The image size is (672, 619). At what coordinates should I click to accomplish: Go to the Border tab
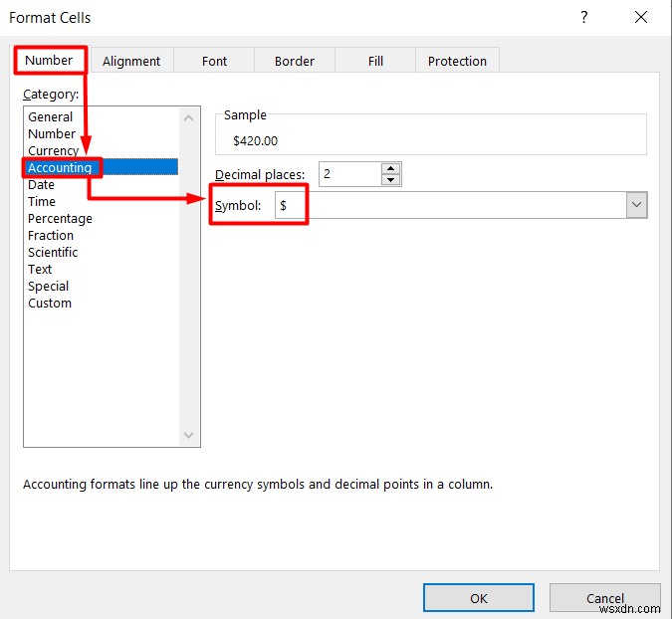pos(295,61)
